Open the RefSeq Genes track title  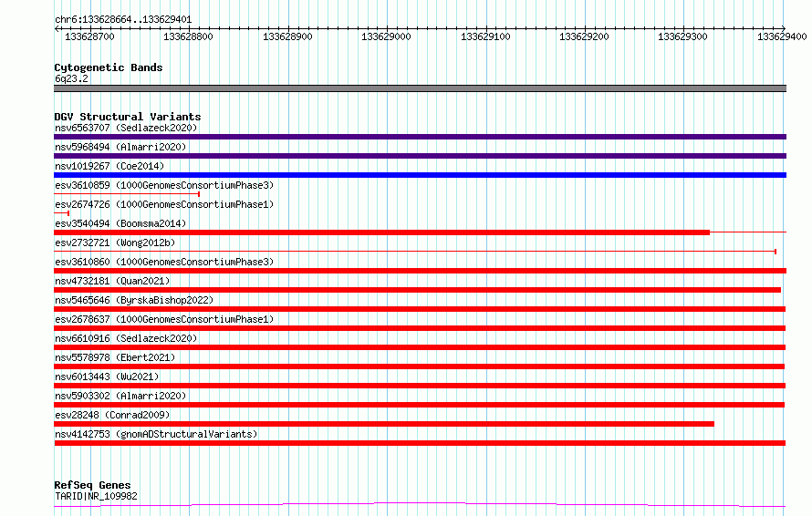click(x=92, y=485)
